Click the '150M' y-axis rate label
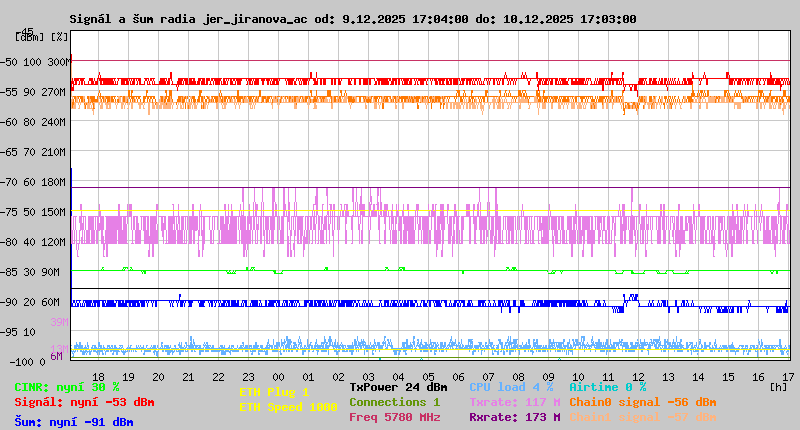 53,212
